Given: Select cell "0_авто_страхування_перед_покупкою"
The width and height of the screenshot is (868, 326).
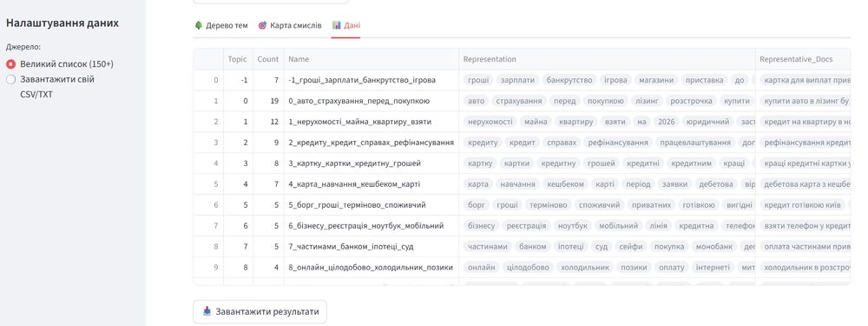Looking at the screenshot, I should coord(372,101).
